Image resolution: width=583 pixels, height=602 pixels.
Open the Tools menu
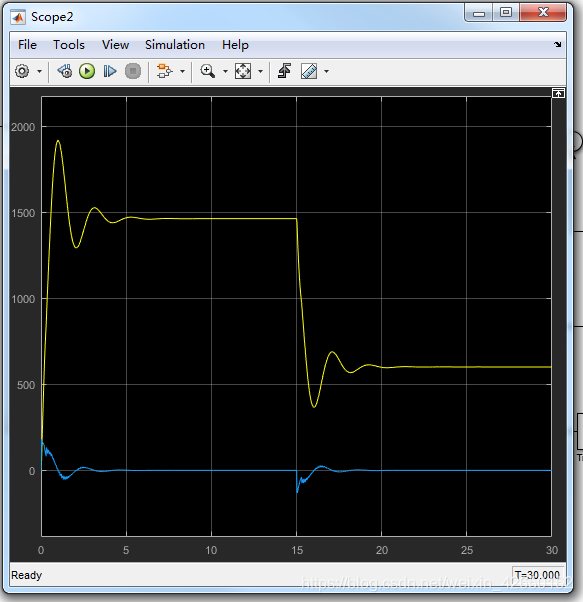pos(69,45)
